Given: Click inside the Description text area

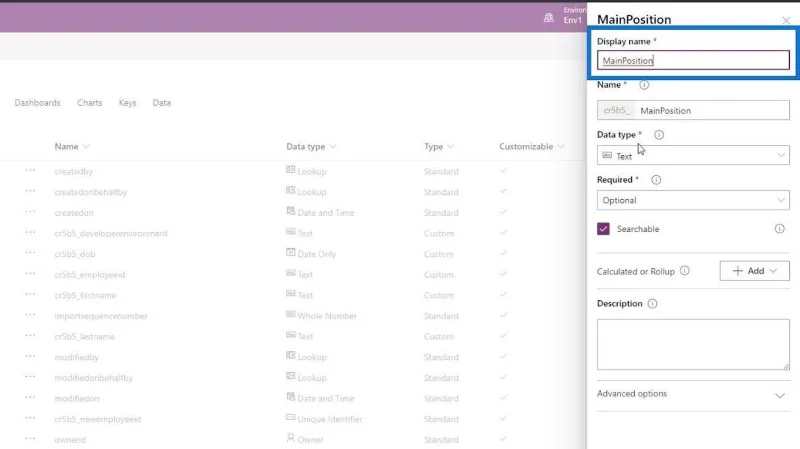Looking at the screenshot, I should tap(693, 344).
